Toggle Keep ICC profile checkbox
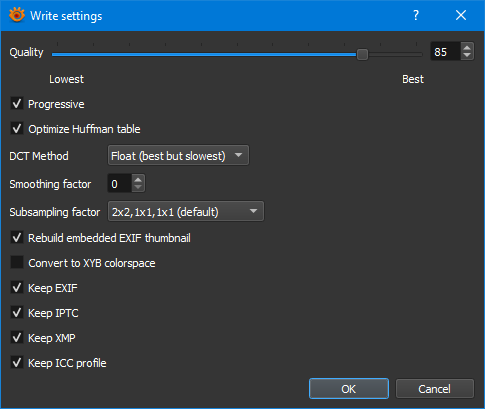485x409 pixels. 17,363
